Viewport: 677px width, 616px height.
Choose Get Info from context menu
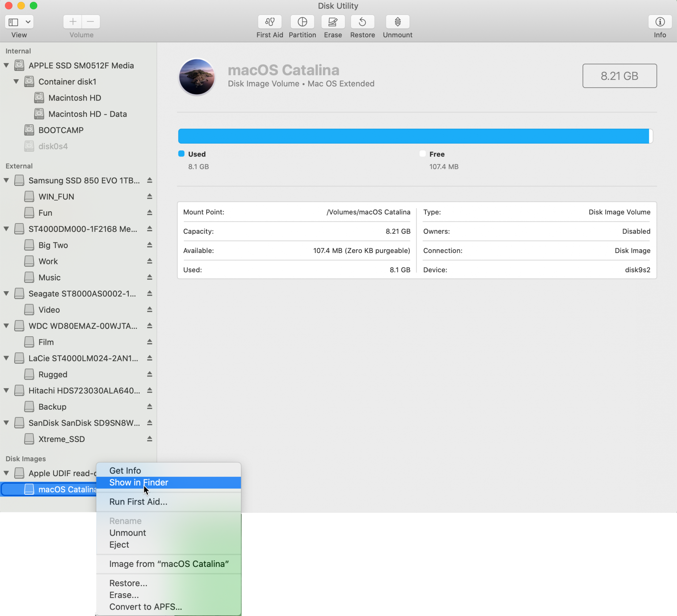pyautogui.click(x=169, y=471)
